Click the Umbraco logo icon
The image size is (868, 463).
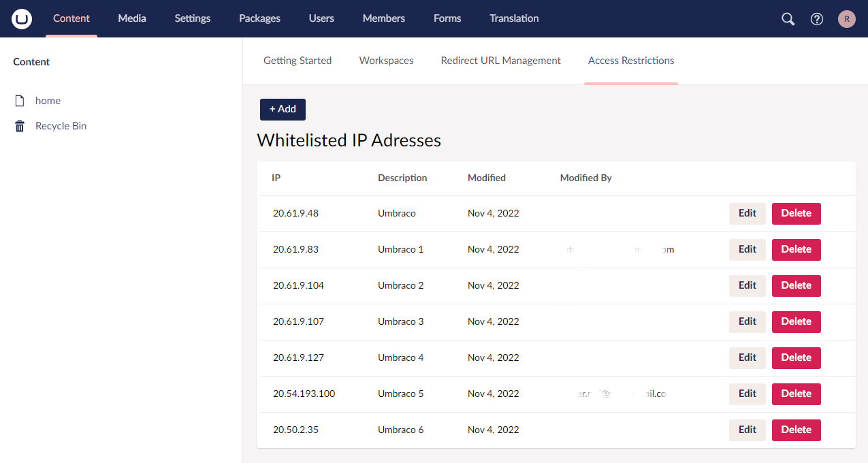(x=22, y=19)
